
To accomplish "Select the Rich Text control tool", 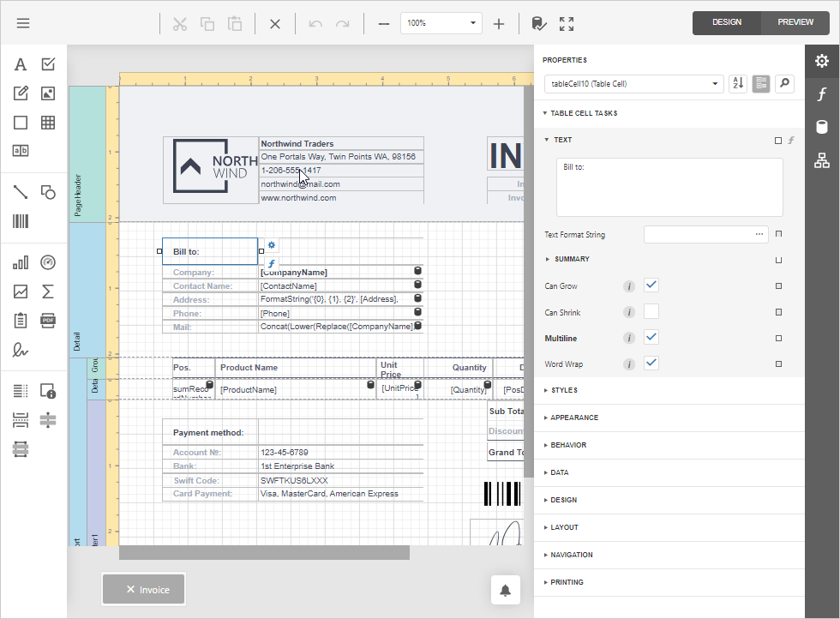I will click(21, 93).
